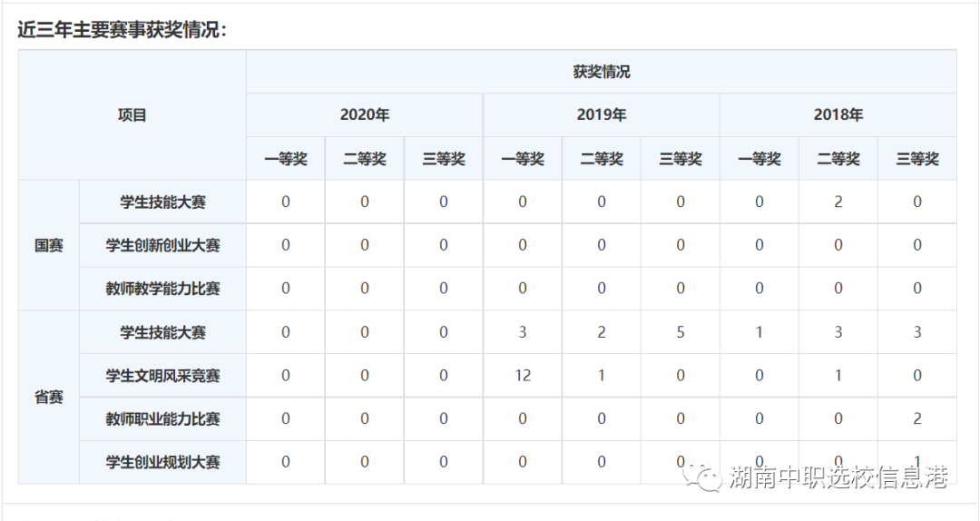Screen dimensions: 980x521
Task: Select the 项目 header cell
Action: (x=132, y=115)
